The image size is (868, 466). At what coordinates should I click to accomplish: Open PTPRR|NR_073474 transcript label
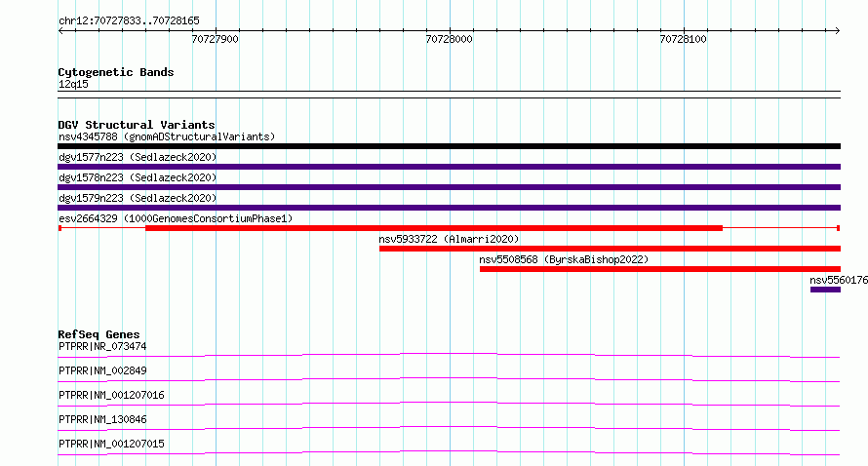(102, 346)
